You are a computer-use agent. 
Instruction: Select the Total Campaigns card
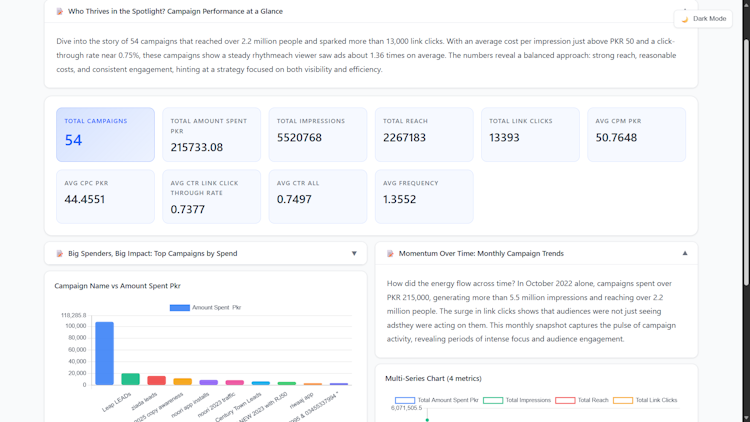click(x=105, y=135)
